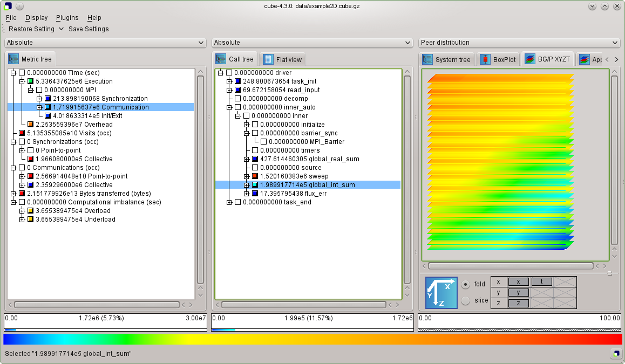This screenshot has height=364, width=625.
Task: Click the rainbow color scale bar
Action: pyautogui.click(x=312, y=339)
